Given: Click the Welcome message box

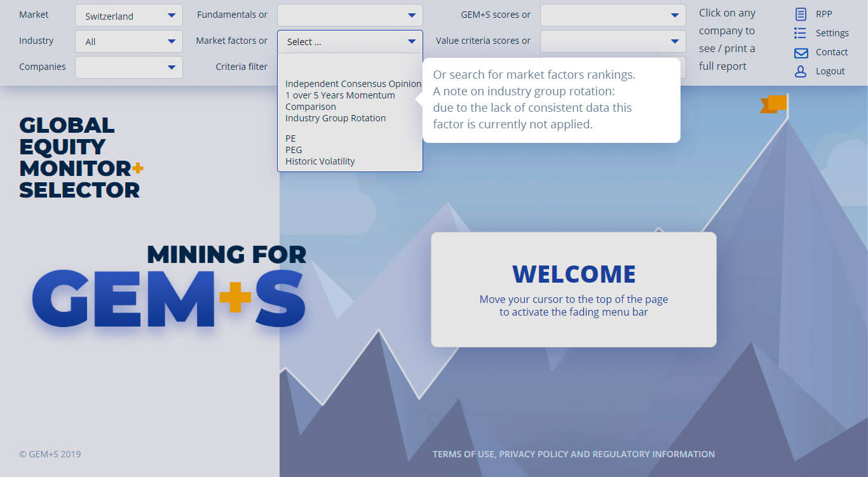Looking at the screenshot, I should [x=573, y=290].
